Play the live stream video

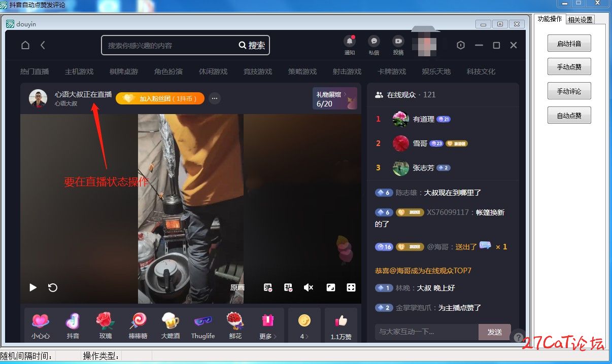click(x=33, y=287)
